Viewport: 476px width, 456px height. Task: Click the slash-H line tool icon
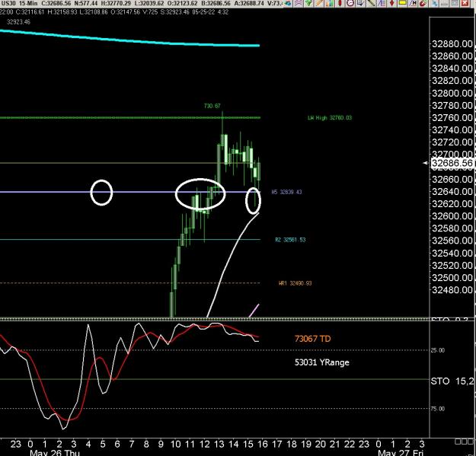(413, 3)
